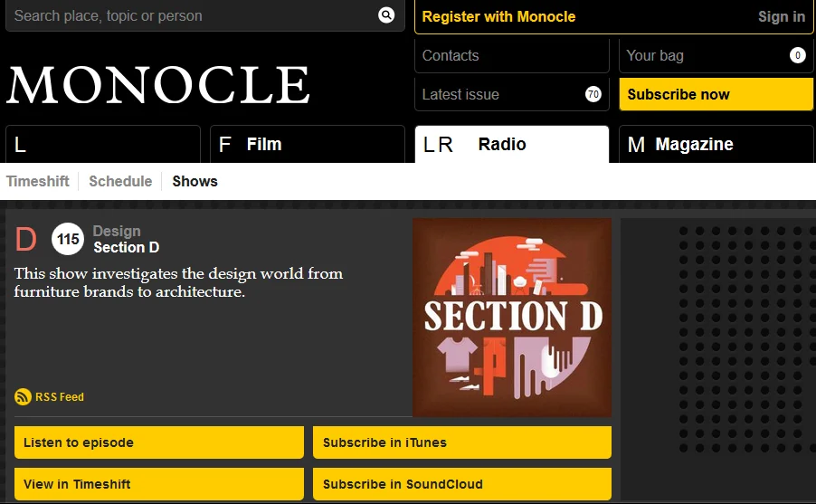Open the Timeshift sub-menu item
Image resolution: width=816 pixels, height=504 pixels.
[x=37, y=181]
